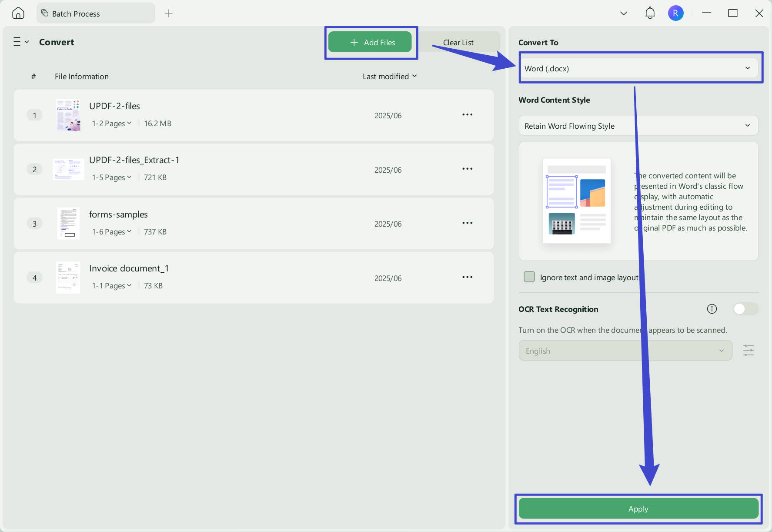Check Ignore text and image layout
This screenshot has height=532, width=772.
529,277
